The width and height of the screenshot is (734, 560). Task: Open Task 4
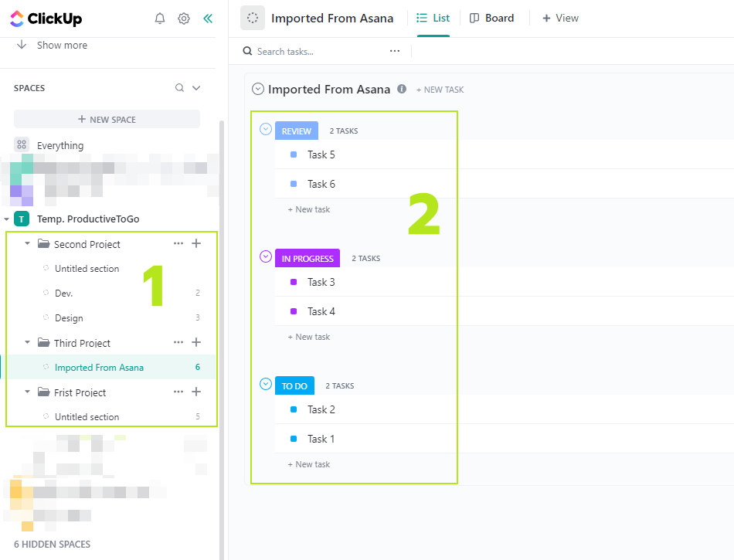click(321, 311)
